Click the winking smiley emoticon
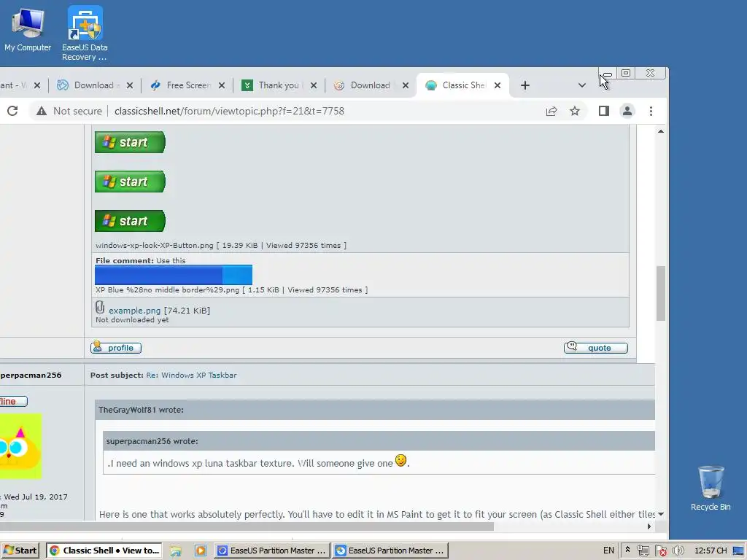 coord(400,461)
